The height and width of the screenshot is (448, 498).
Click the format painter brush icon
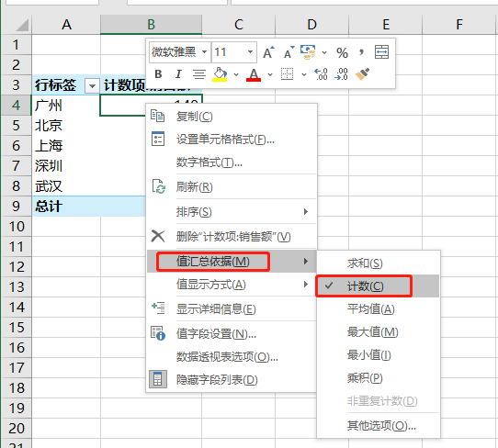(362, 74)
